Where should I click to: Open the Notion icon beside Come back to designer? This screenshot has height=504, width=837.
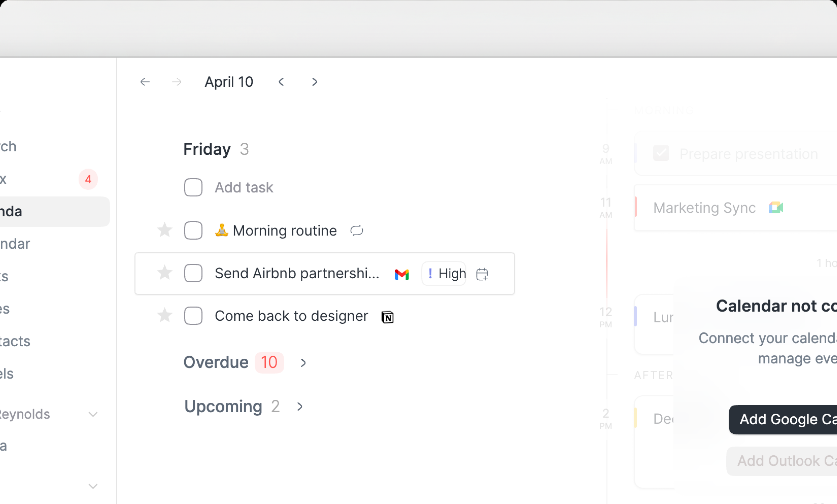click(387, 317)
